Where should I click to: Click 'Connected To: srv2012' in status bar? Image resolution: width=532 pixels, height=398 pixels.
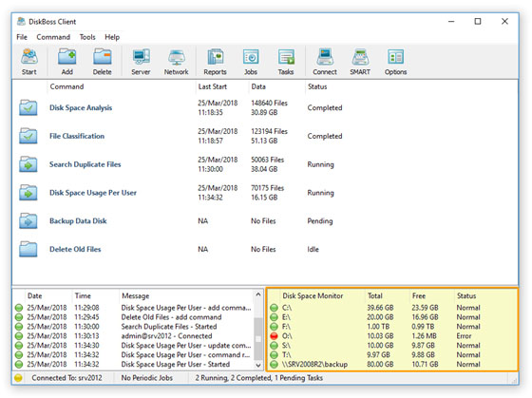[66, 378]
